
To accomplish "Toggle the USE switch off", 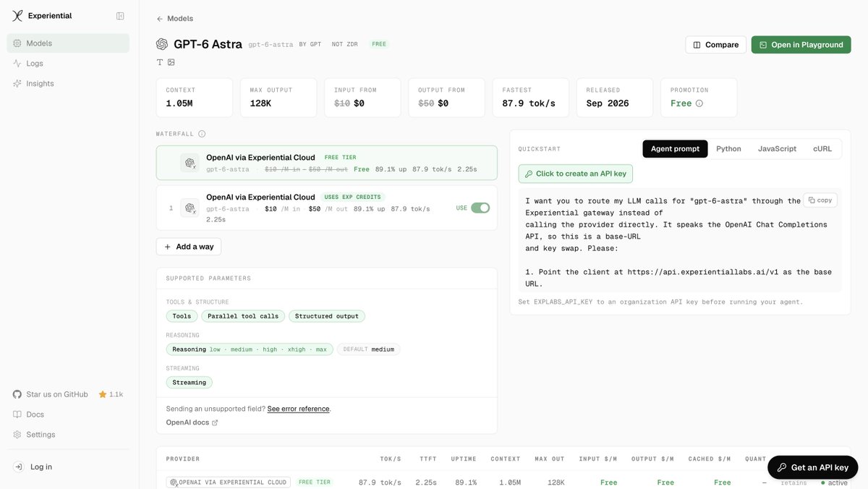I will tap(480, 208).
